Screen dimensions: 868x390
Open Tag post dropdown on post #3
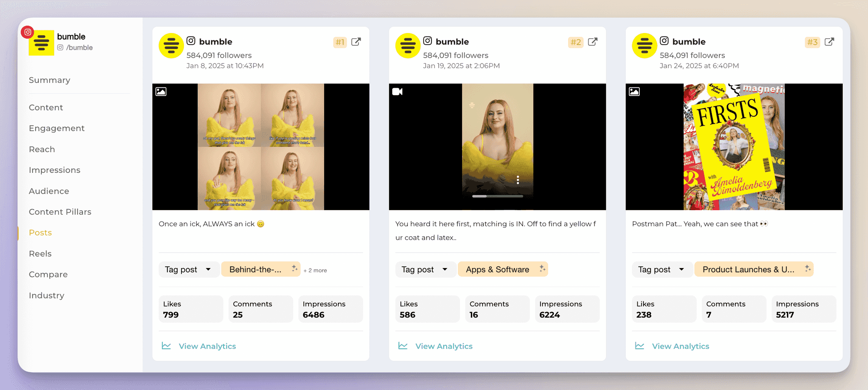662,269
